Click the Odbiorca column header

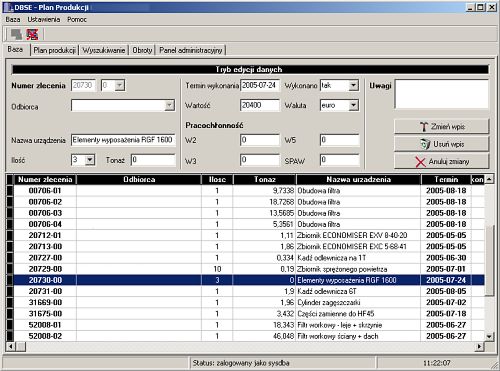point(139,179)
